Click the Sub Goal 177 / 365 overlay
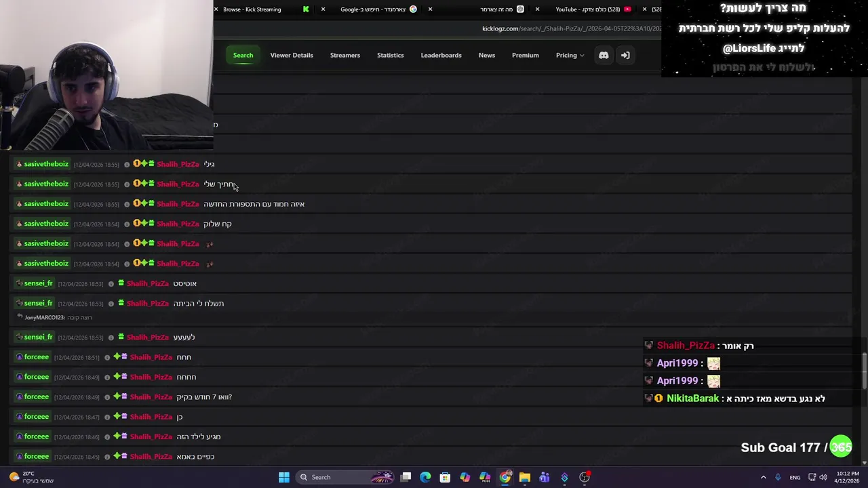This screenshot has height=488, width=868. click(796, 447)
